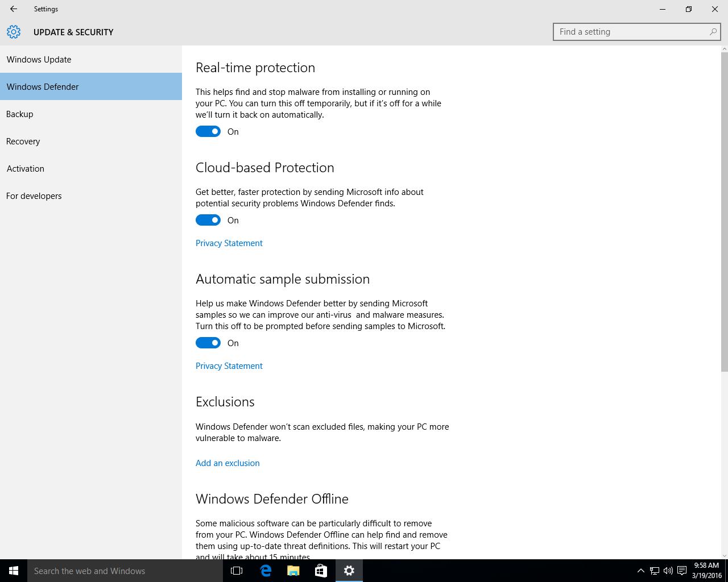This screenshot has height=582, width=728.
Task: Click the Windows Defender Offline heading
Action: point(272,499)
